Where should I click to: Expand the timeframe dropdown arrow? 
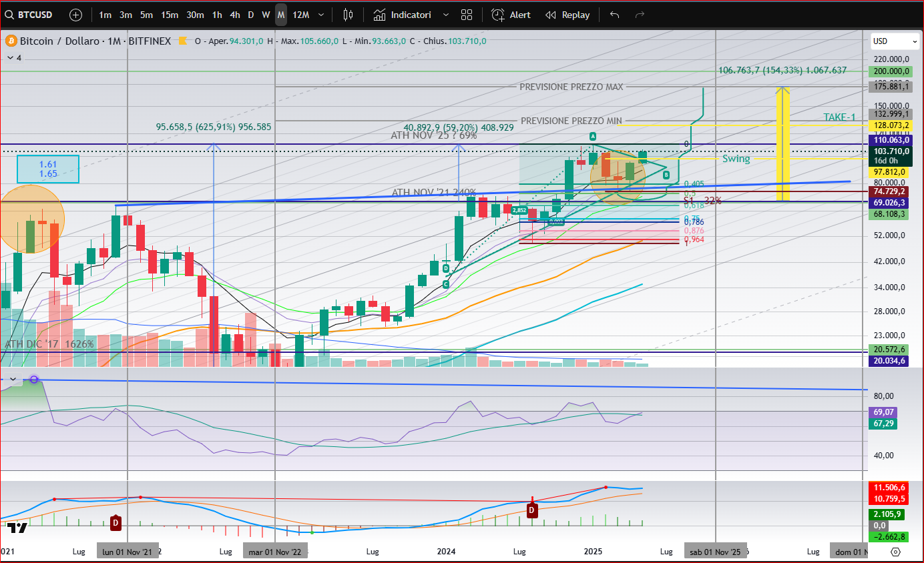click(x=322, y=15)
